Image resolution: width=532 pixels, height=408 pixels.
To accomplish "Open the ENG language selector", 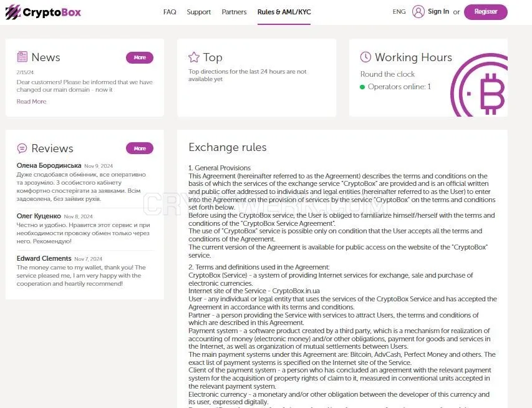I will 399,11.
